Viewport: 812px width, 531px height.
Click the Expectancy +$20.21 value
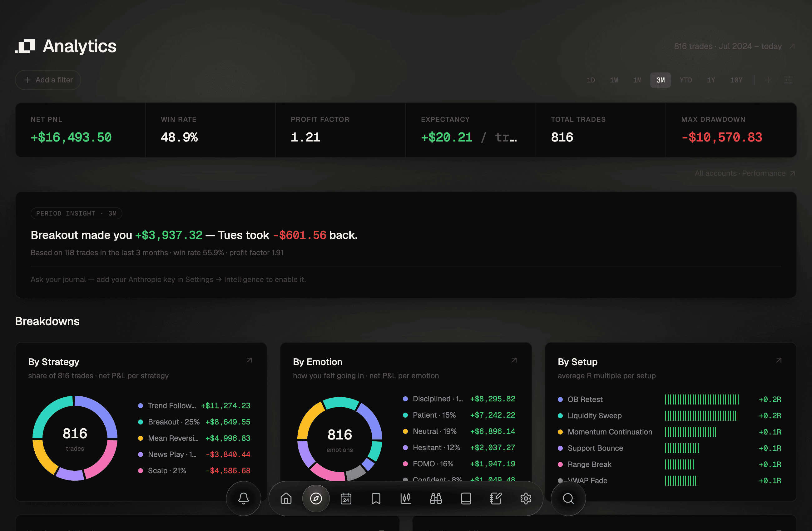click(x=447, y=137)
